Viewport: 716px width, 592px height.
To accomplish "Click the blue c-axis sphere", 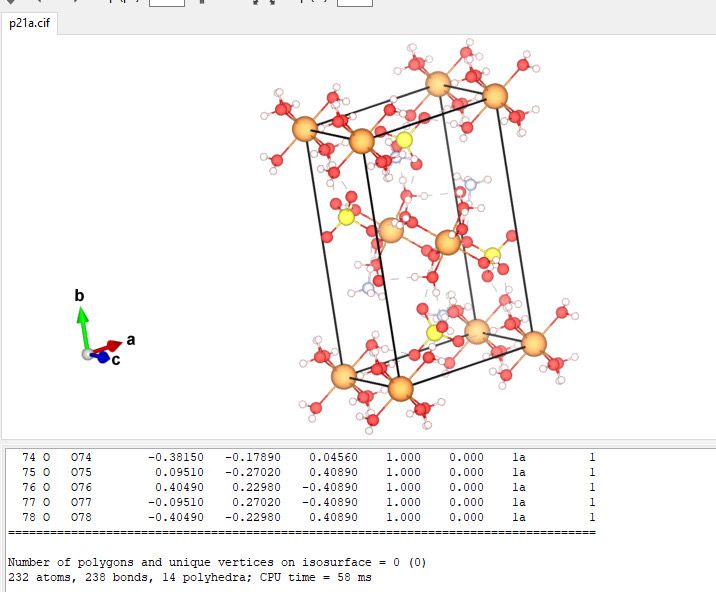I will tap(102, 358).
